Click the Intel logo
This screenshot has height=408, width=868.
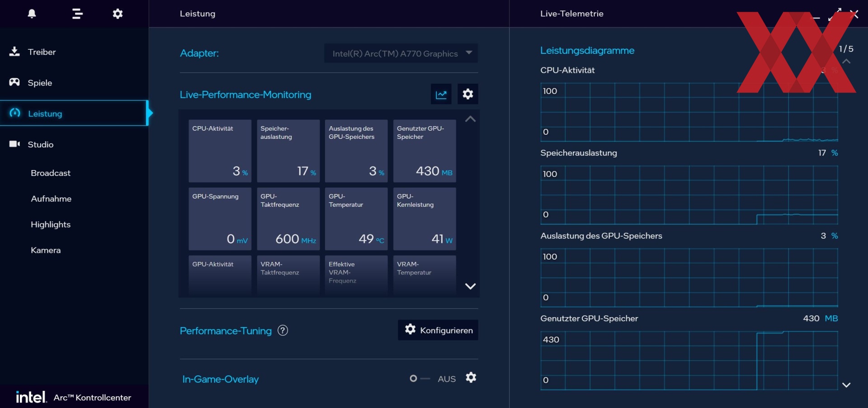(x=31, y=397)
